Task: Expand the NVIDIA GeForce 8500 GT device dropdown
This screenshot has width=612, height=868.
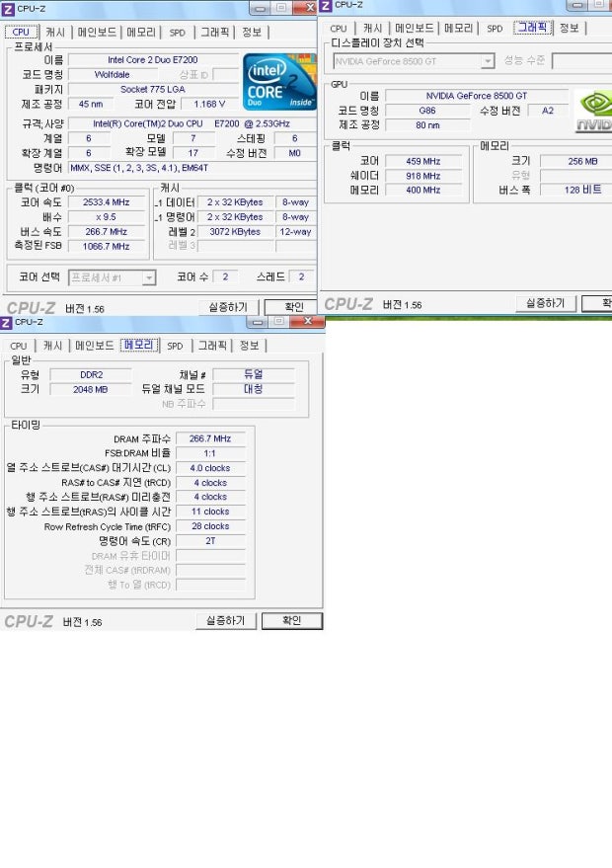Action: (488, 61)
